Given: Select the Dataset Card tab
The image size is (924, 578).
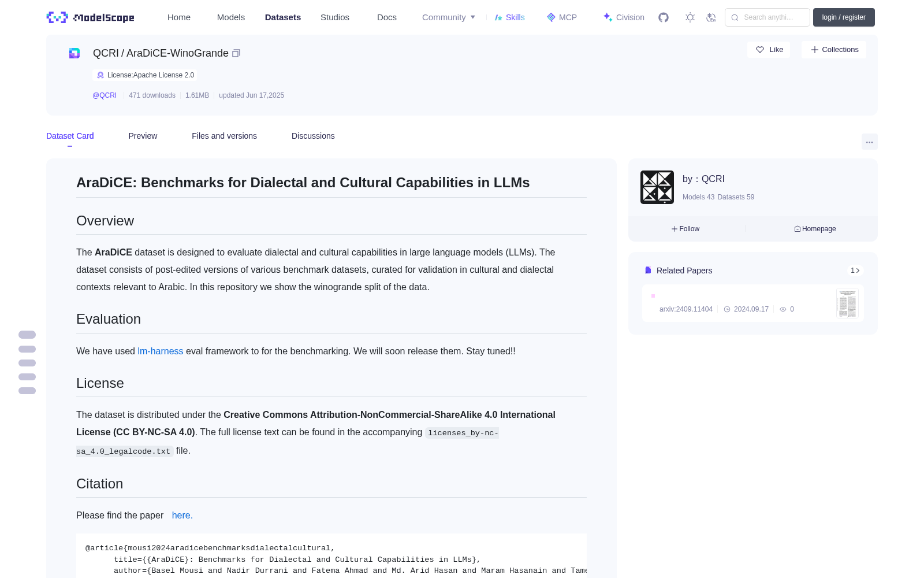Looking at the screenshot, I should tap(70, 136).
